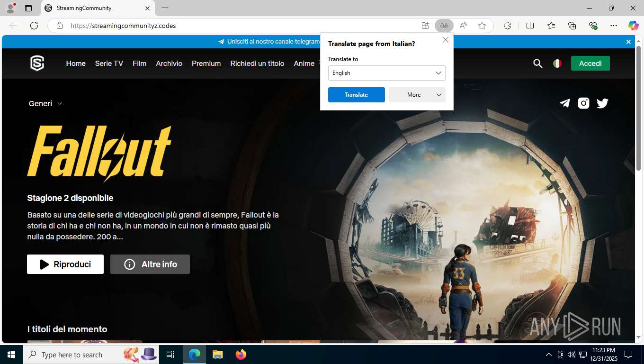Viewport: 644px width, 364px height.
Task: Click the browser refresh icon
Action: tap(34, 26)
